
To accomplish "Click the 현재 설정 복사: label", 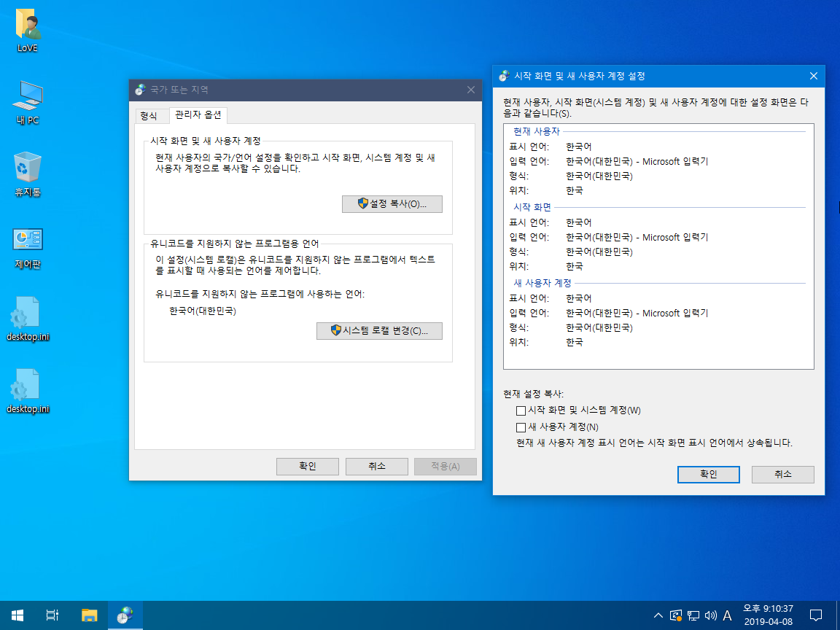I will [x=534, y=394].
